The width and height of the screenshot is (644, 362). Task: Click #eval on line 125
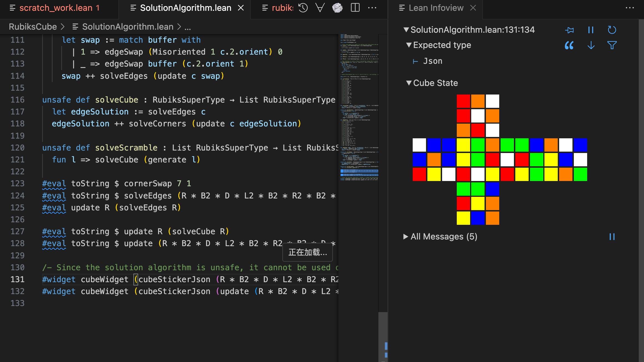(x=54, y=208)
